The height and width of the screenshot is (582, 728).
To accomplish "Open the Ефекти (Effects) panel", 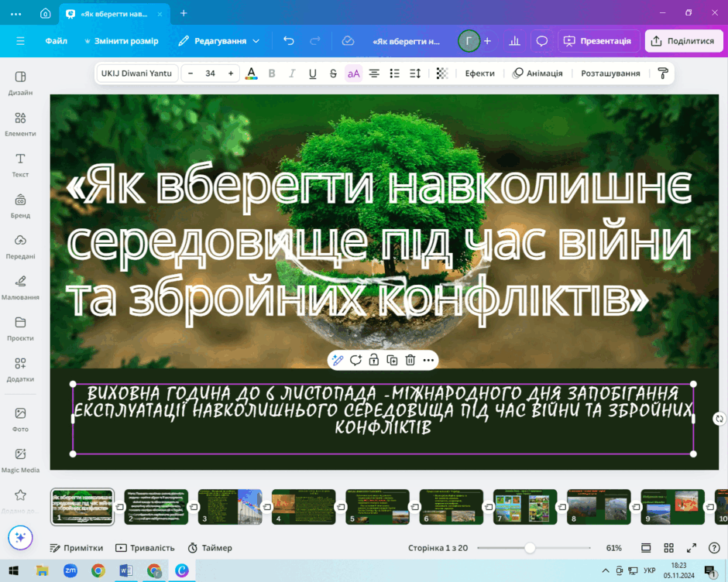I will (x=479, y=74).
